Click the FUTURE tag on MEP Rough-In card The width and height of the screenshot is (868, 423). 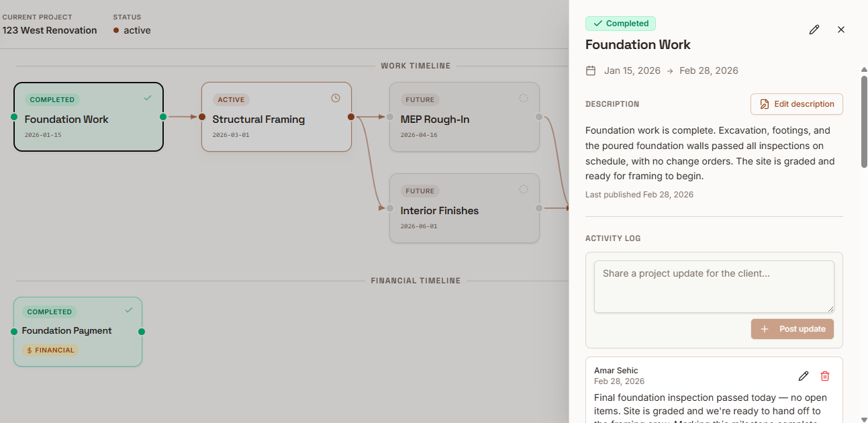click(x=420, y=99)
